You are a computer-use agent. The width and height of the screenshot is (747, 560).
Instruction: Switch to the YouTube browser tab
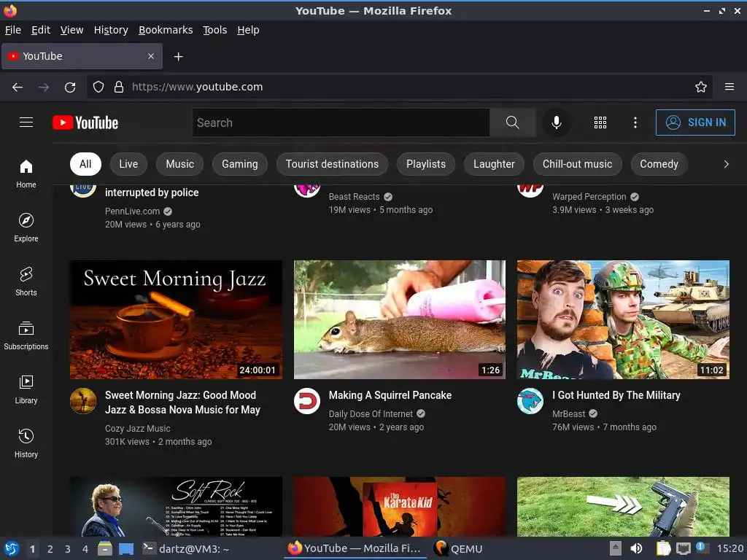(82, 56)
